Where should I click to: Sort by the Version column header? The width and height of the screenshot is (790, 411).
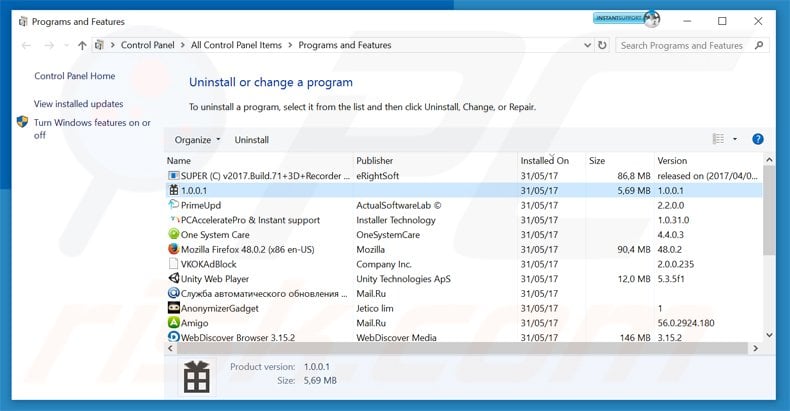point(708,161)
